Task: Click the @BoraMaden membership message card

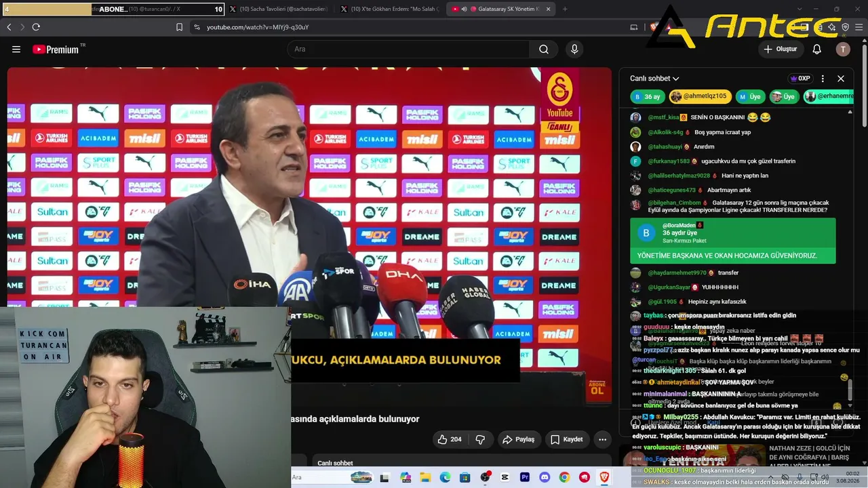Action: [x=732, y=241]
